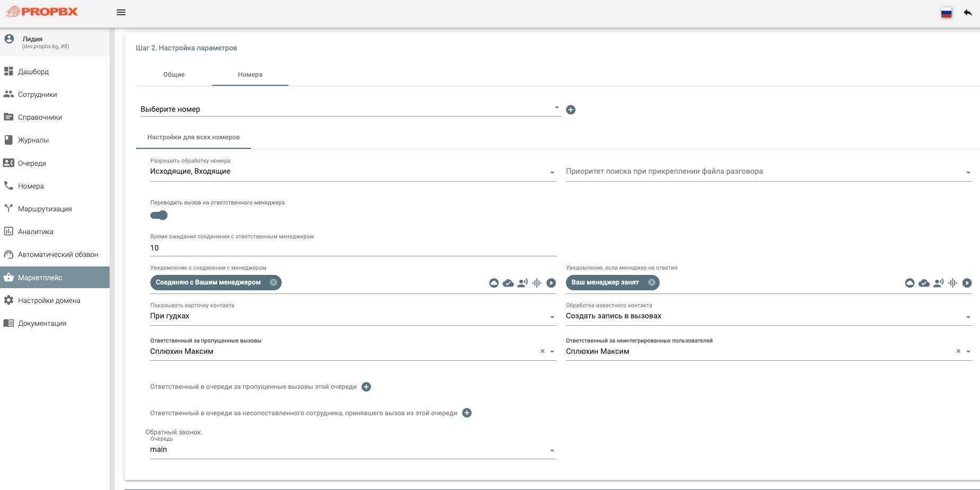Expand the callback queue 'main' dropdown
The image size is (980, 490).
pos(353,450)
